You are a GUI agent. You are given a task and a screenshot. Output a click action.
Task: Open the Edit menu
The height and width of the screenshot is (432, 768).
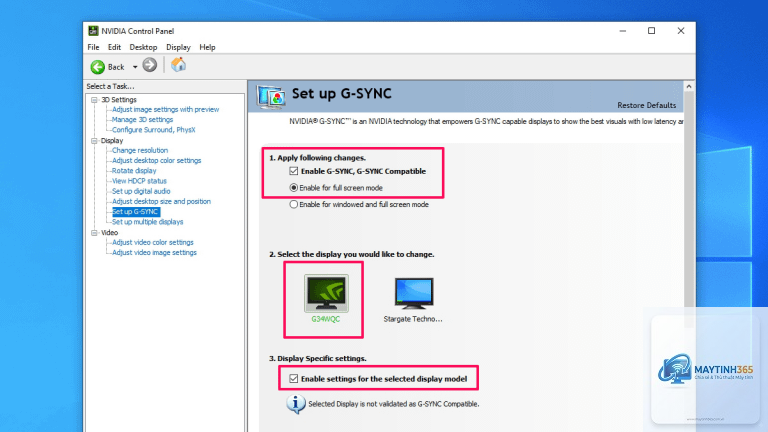point(114,48)
